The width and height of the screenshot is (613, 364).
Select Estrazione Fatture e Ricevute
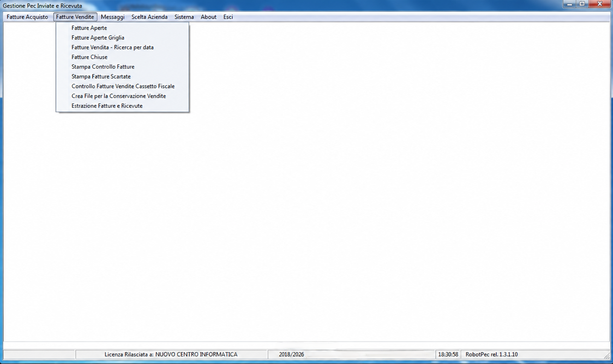point(122,106)
